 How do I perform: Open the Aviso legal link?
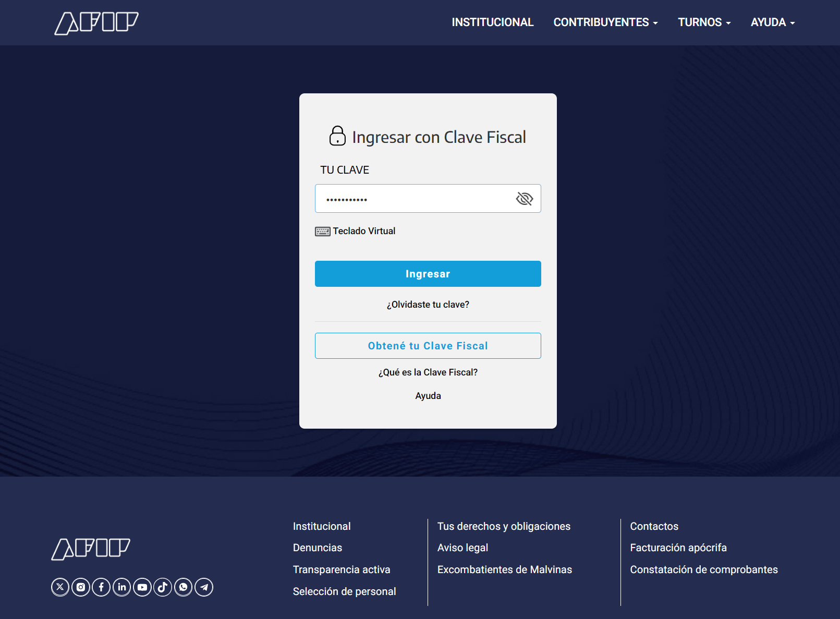(x=462, y=548)
